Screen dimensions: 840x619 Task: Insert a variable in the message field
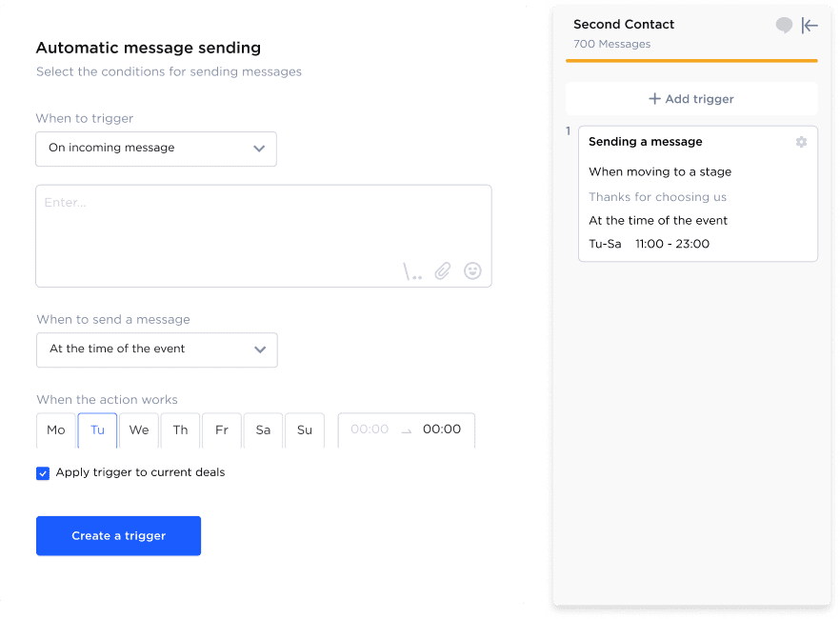pyautogui.click(x=413, y=270)
